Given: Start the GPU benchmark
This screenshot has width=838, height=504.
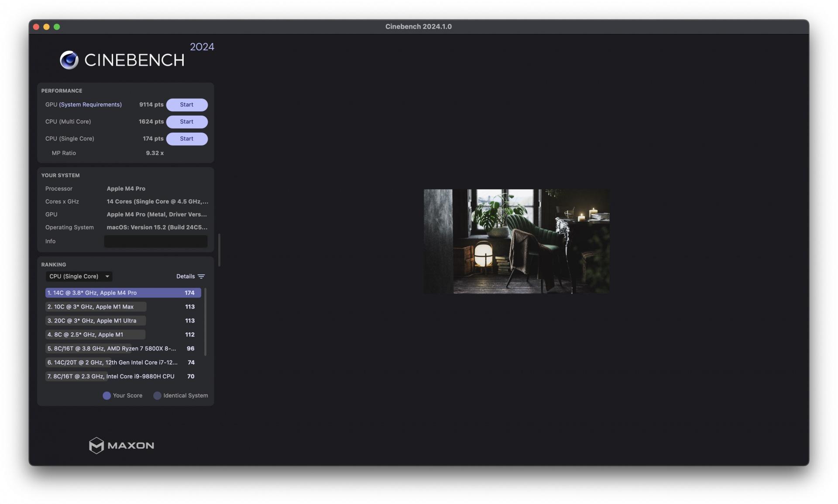Looking at the screenshot, I should point(187,105).
